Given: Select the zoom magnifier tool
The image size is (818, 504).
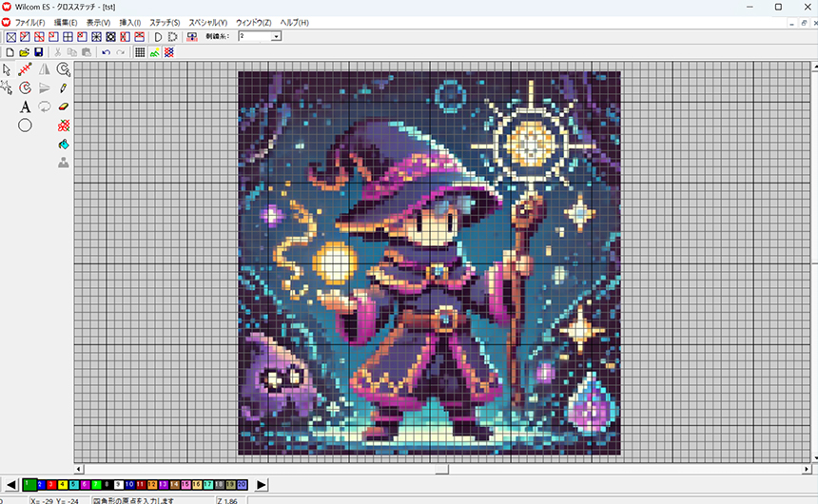Looking at the screenshot, I should 64,69.
